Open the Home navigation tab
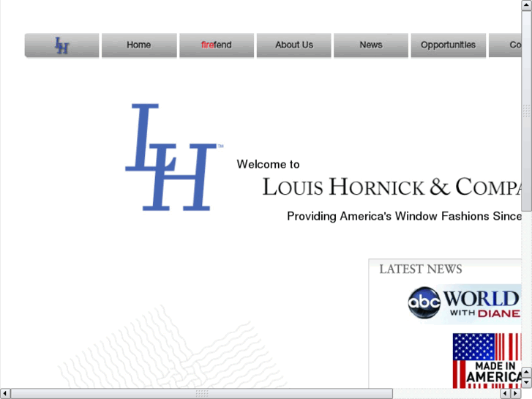This screenshot has height=399, width=532. [139, 45]
